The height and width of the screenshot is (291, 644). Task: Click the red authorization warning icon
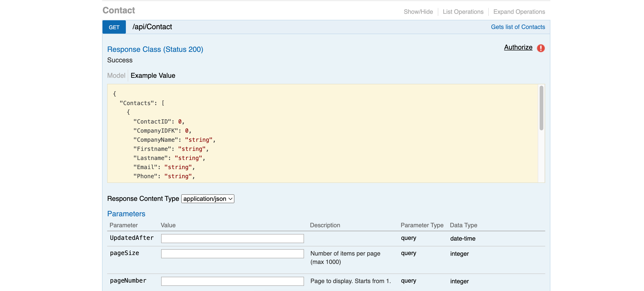[541, 48]
